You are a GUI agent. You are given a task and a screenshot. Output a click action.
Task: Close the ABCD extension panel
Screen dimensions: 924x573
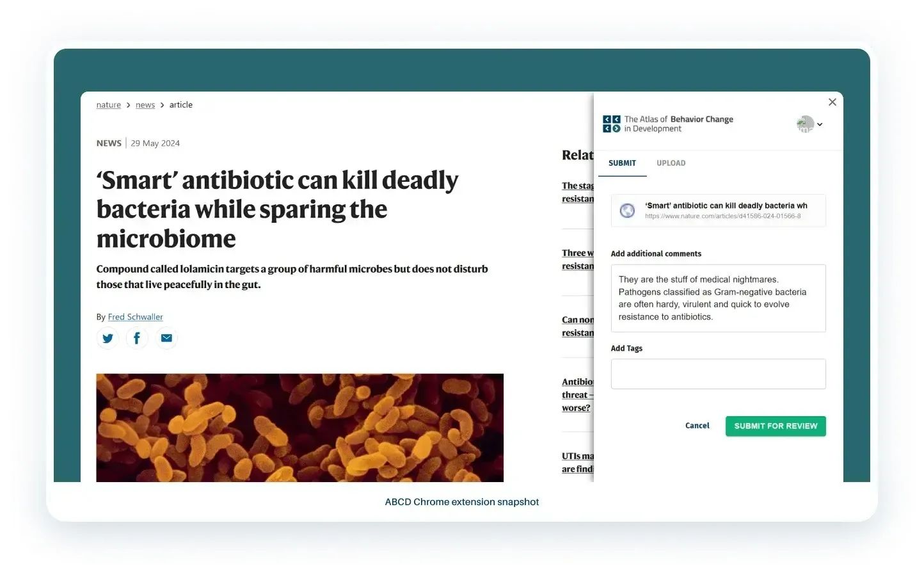[x=832, y=102]
